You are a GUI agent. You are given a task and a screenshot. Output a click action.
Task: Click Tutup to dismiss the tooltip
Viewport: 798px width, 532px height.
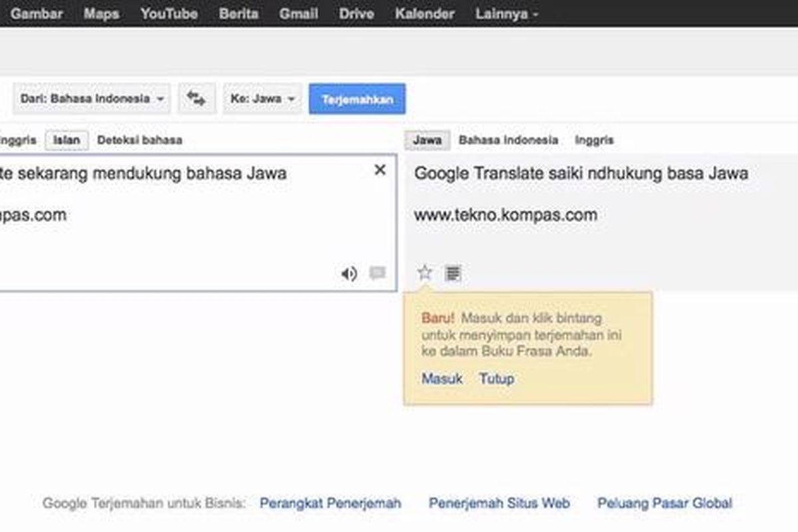point(497,379)
